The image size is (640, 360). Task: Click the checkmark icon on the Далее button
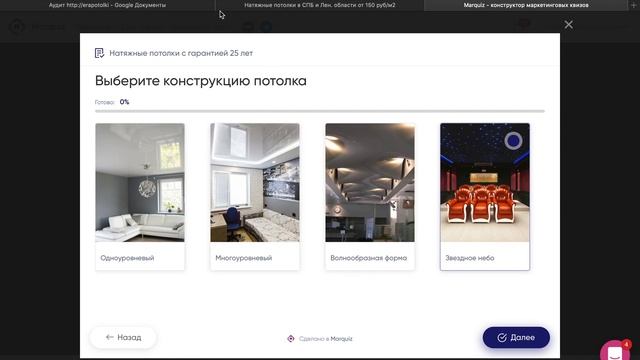pyautogui.click(x=502, y=338)
